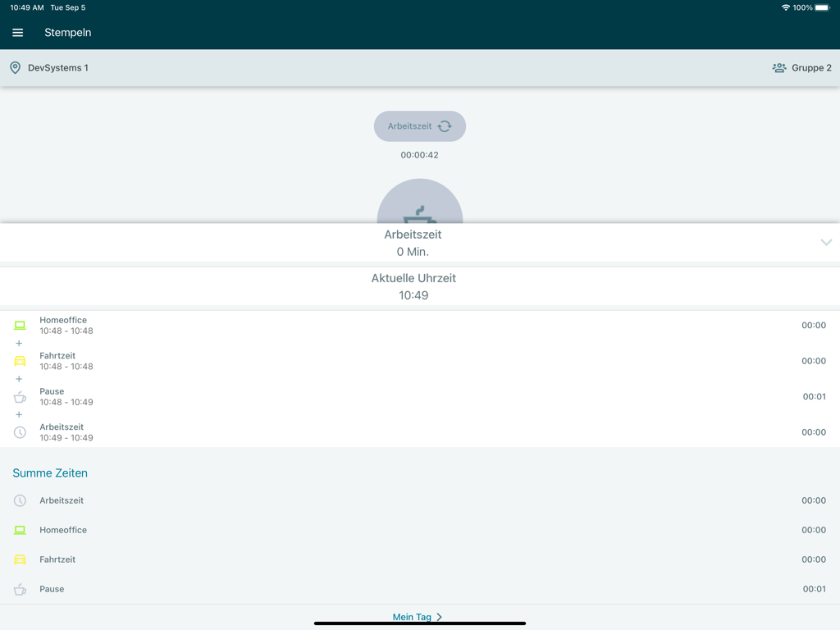Open the Mein Tag link
The image size is (840, 630).
418,617
